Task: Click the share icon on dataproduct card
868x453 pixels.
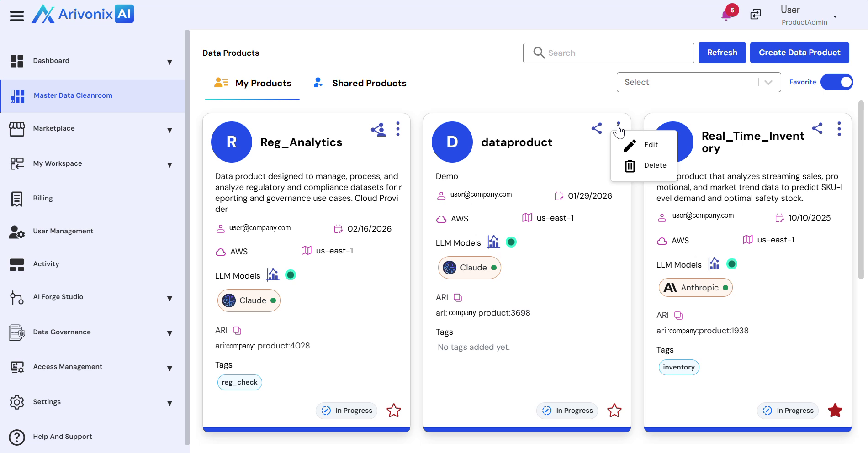Action: (x=597, y=128)
